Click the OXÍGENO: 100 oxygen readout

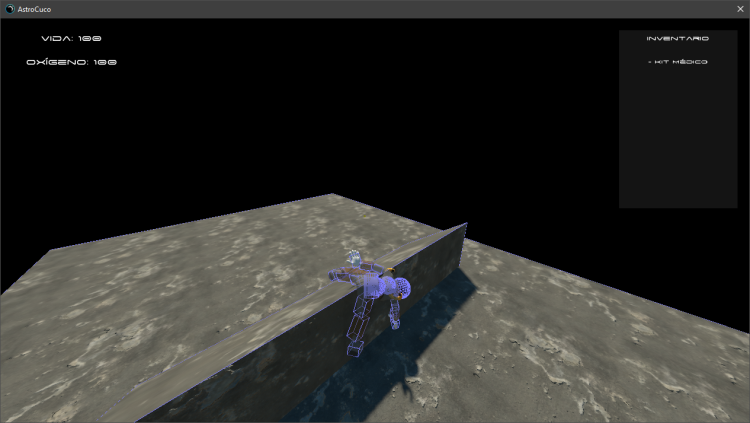pyautogui.click(x=71, y=62)
